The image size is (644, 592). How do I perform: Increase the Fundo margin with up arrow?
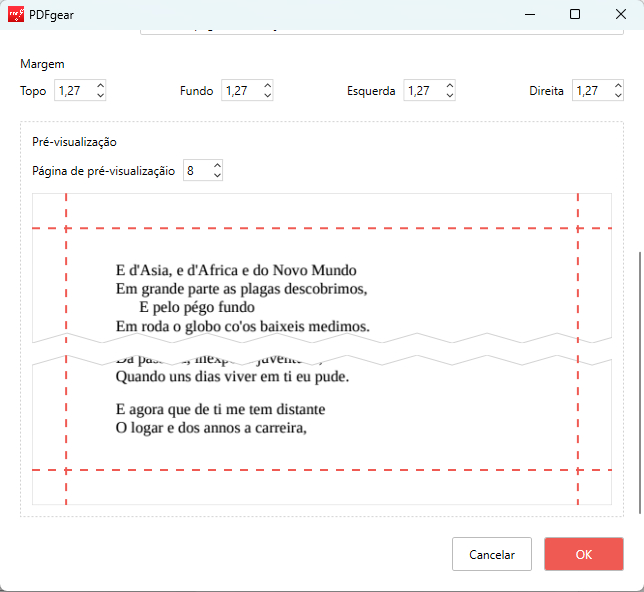tap(267, 86)
